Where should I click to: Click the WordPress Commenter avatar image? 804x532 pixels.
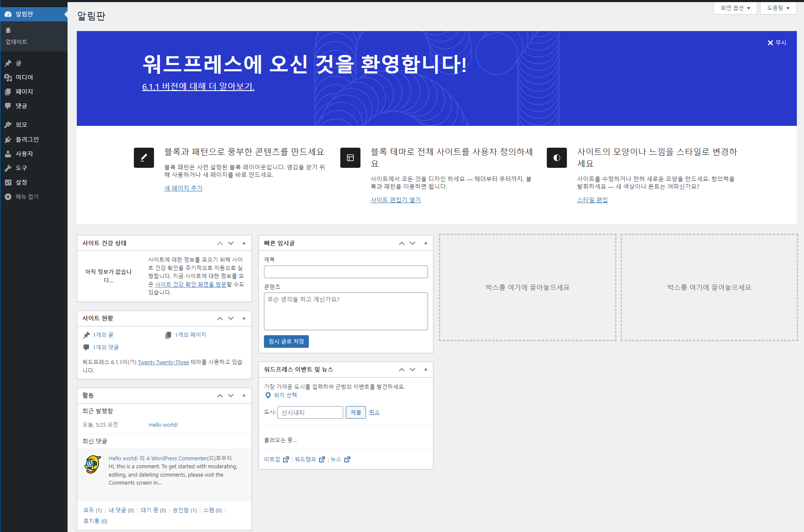point(92,464)
